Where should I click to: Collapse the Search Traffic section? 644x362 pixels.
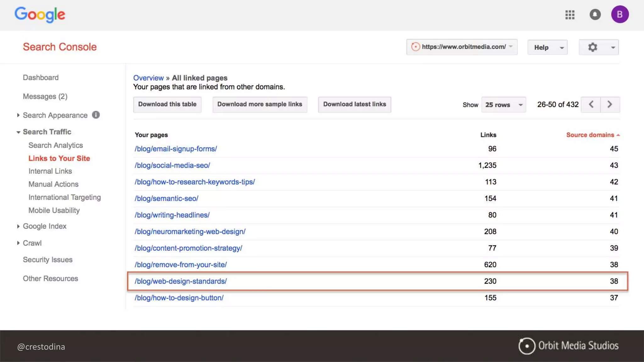(47, 132)
